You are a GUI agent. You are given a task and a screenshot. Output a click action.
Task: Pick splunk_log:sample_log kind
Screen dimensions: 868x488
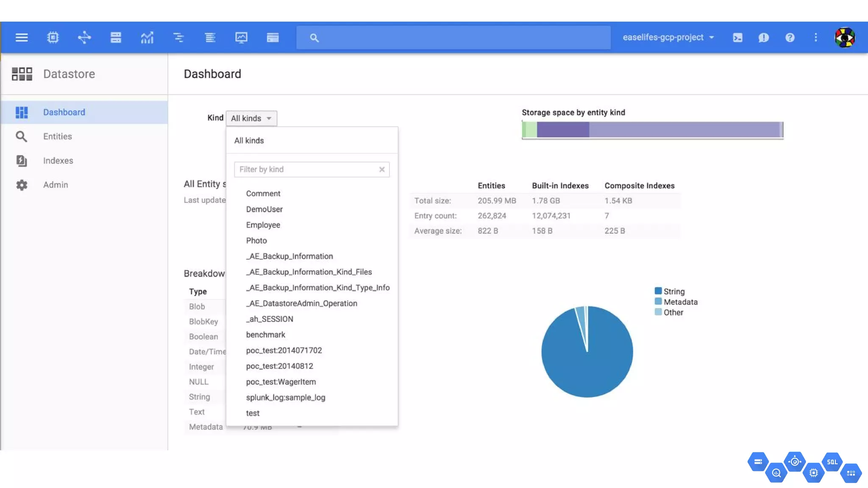(286, 397)
